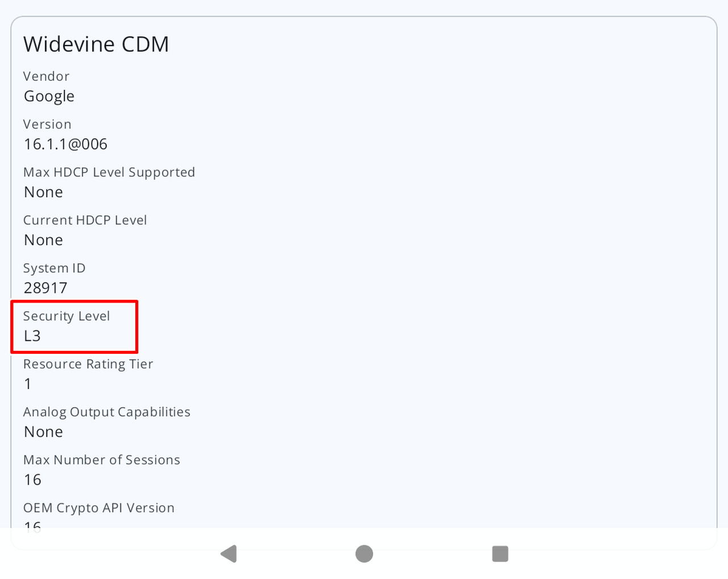Tap the recent apps square button
The width and height of the screenshot is (728, 579).
500,553
